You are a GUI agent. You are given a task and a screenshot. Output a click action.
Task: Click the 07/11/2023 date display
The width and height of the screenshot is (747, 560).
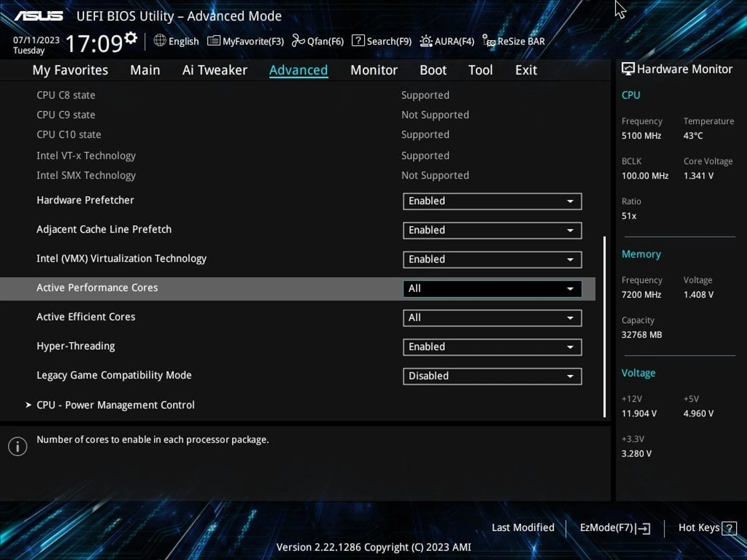pos(36,40)
